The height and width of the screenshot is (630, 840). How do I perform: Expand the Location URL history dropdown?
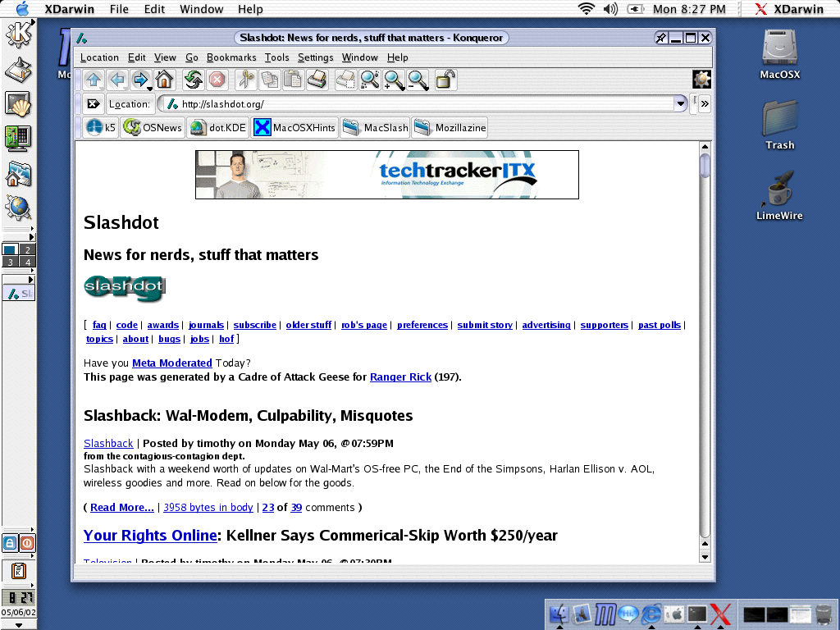point(680,104)
